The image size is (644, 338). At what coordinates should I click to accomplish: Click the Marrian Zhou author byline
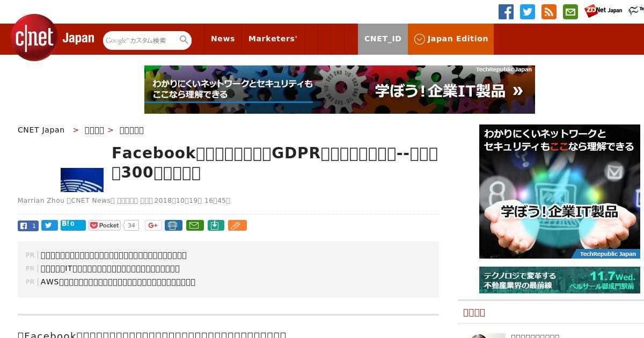point(41,201)
